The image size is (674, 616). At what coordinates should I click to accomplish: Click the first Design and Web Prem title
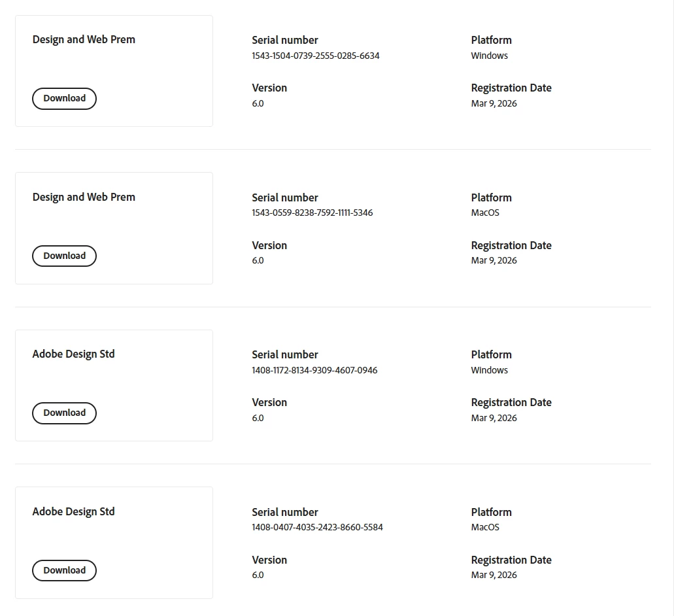pos(84,39)
